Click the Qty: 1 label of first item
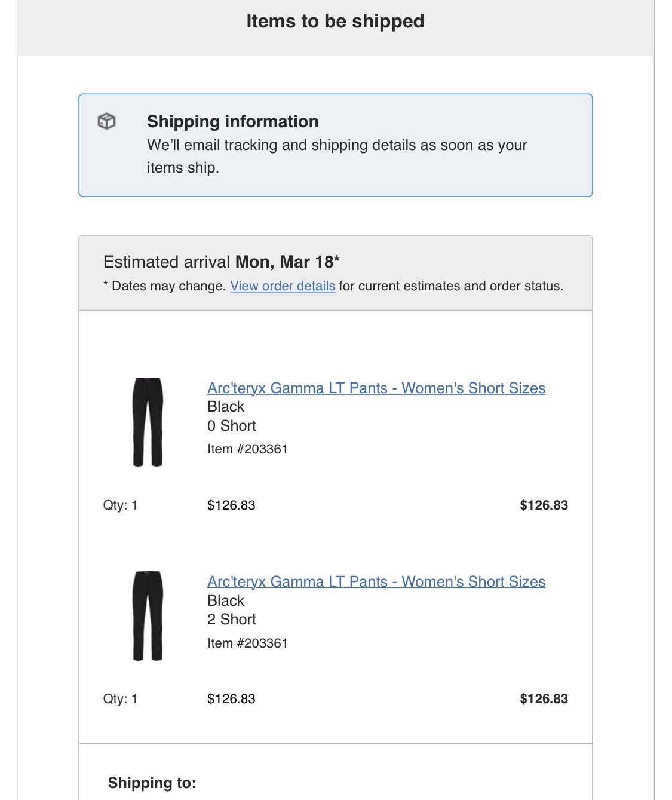Viewport: 672px width, 800px height. click(x=120, y=505)
